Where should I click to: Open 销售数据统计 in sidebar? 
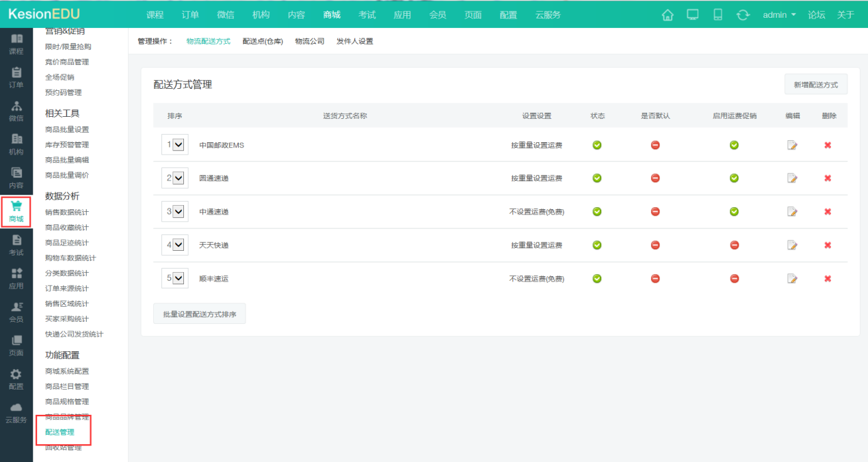coord(67,213)
